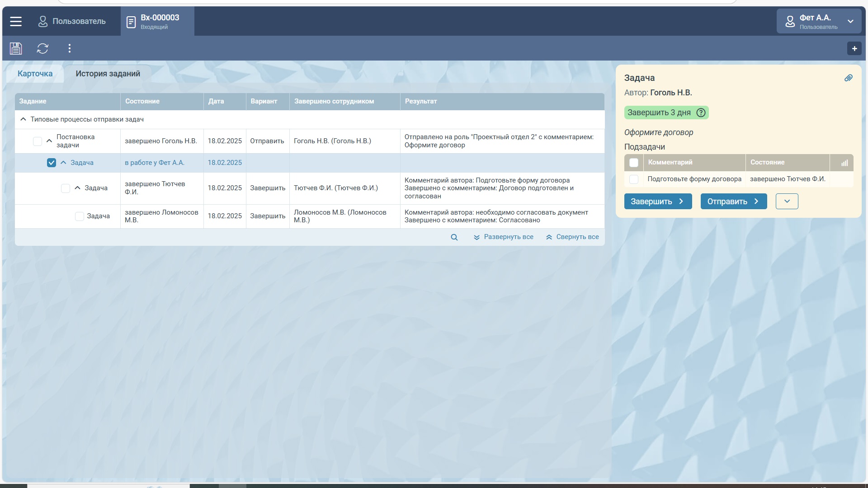The image size is (868, 488).
Task: Click the refresh arrows icon
Action: (x=42, y=48)
